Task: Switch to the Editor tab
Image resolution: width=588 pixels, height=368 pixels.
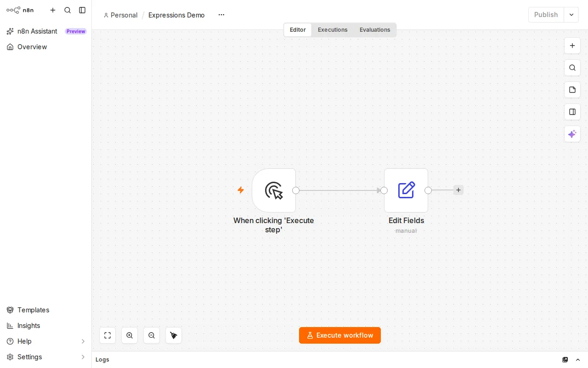Action: (x=298, y=30)
